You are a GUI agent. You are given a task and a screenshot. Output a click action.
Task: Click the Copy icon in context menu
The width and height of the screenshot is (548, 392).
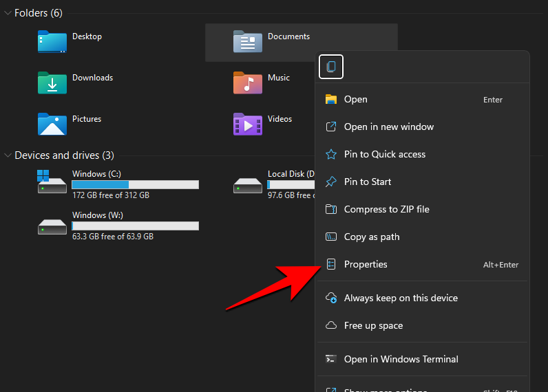point(331,67)
